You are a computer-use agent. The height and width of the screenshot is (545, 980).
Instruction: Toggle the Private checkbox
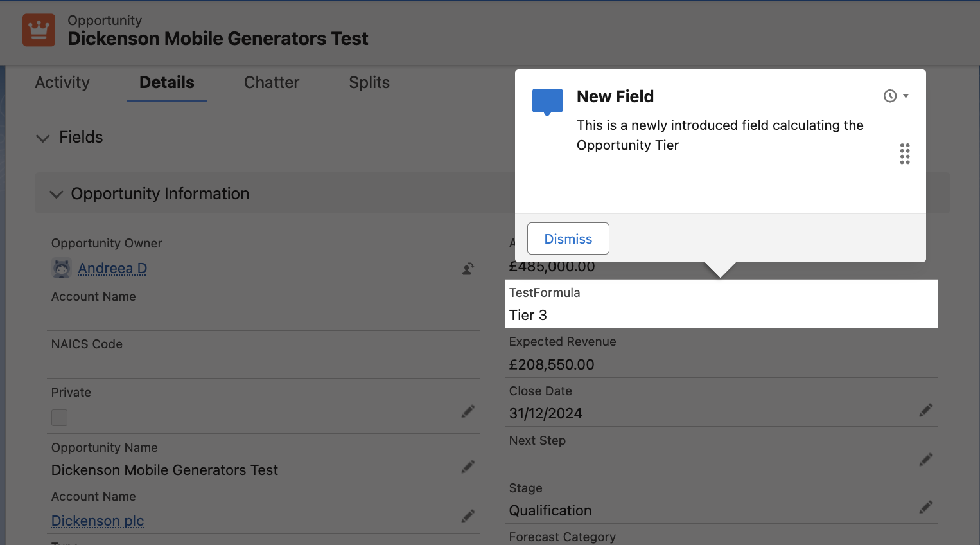point(60,418)
